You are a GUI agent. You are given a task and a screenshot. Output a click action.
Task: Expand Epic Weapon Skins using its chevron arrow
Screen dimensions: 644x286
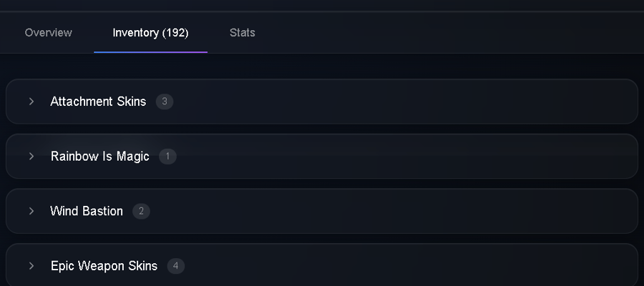[31, 266]
